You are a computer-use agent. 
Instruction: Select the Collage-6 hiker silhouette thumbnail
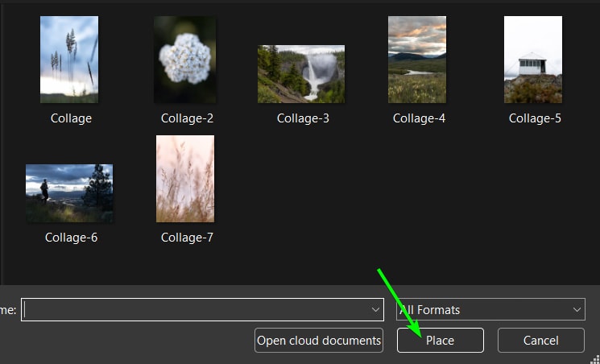tap(69, 193)
